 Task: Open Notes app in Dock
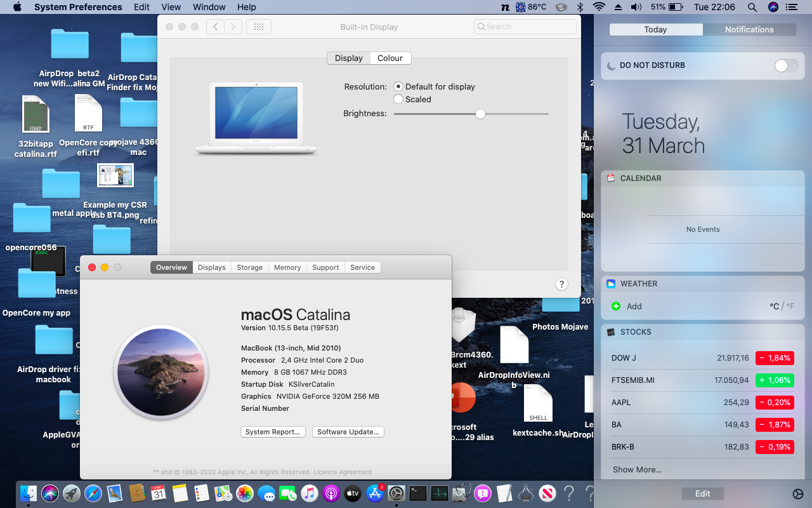(x=180, y=493)
